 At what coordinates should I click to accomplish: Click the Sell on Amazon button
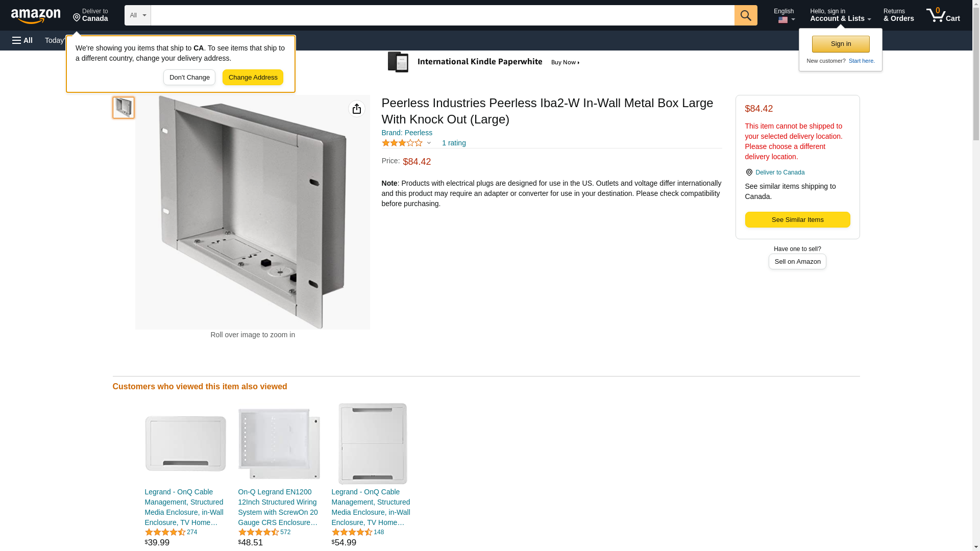(797, 262)
